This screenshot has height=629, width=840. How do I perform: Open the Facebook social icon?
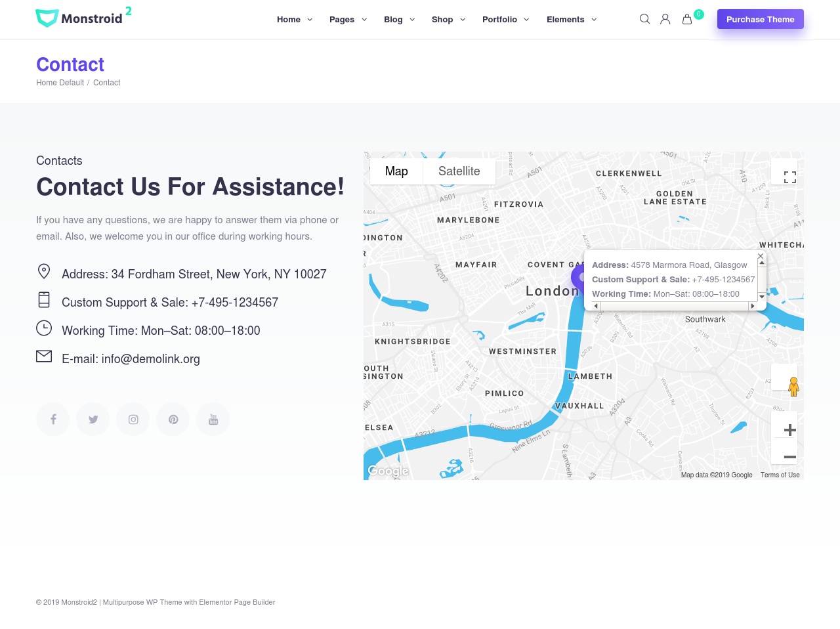pos(52,419)
